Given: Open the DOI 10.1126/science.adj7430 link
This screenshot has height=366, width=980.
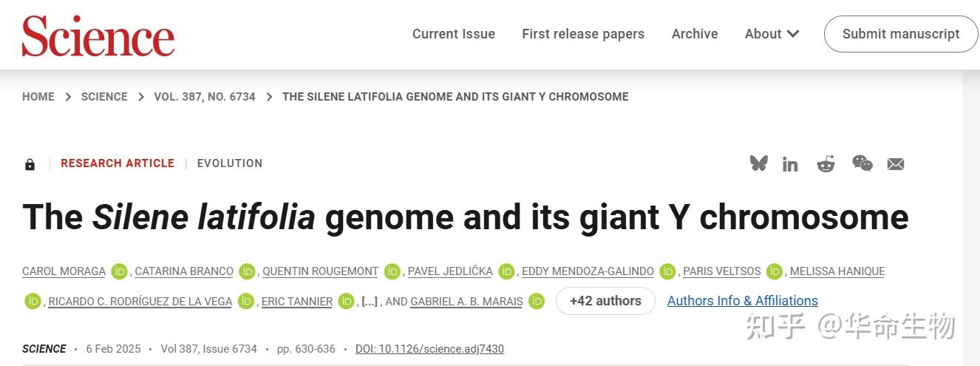Looking at the screenshot, I should click(x=429, y=349).
